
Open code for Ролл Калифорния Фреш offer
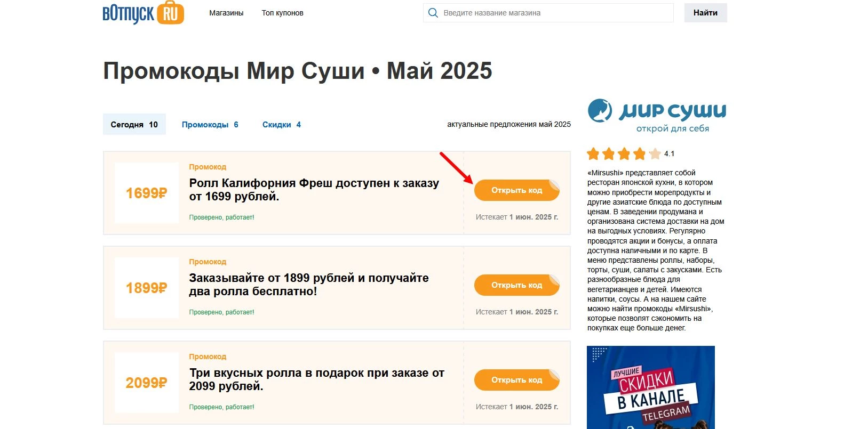pyautogui.click(x=516, y=190)
